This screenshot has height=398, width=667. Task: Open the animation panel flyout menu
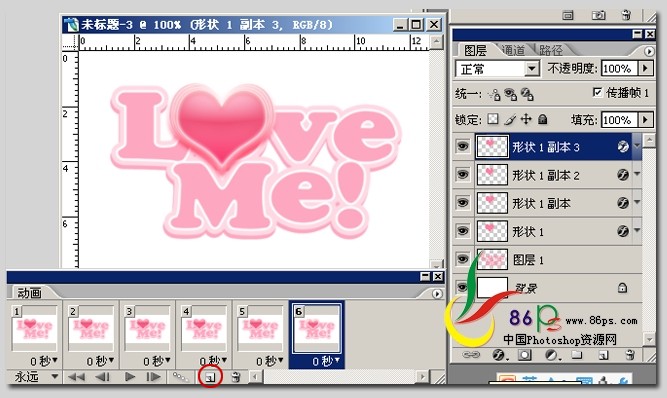pos(437,294)
